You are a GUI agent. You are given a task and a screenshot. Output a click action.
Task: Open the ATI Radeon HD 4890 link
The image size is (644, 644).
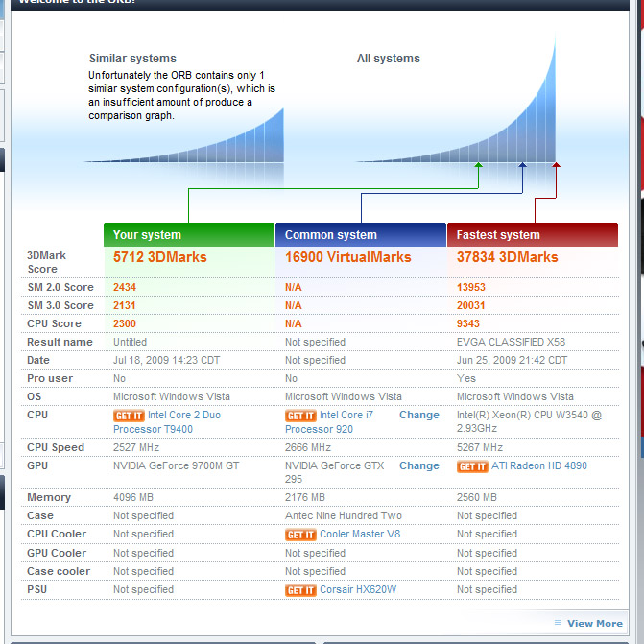[539, 465]
